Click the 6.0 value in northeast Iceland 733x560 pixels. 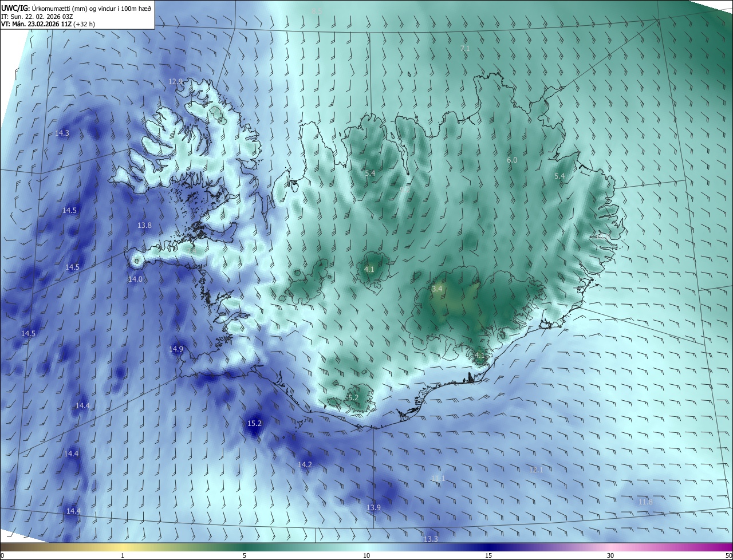point(512,160)
